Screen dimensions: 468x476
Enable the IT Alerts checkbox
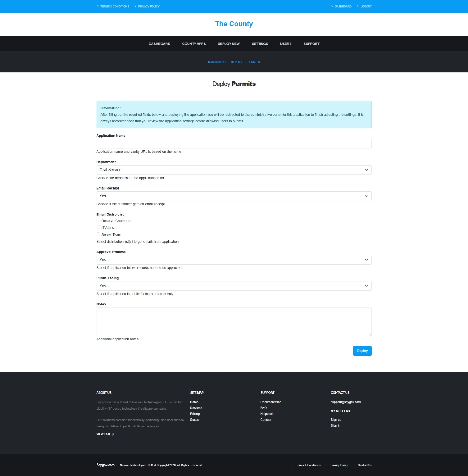[x=98, y=227]
